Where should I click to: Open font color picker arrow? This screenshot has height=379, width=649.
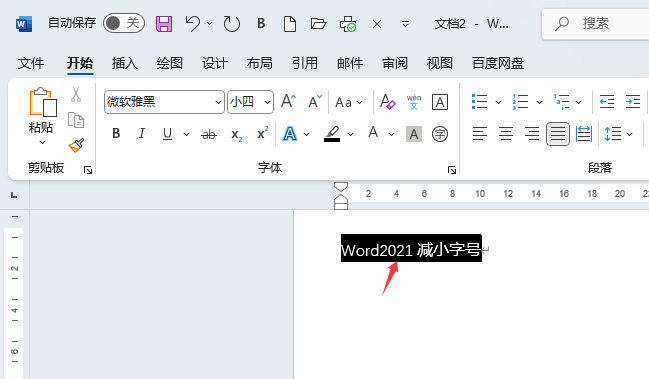(391, 134)
